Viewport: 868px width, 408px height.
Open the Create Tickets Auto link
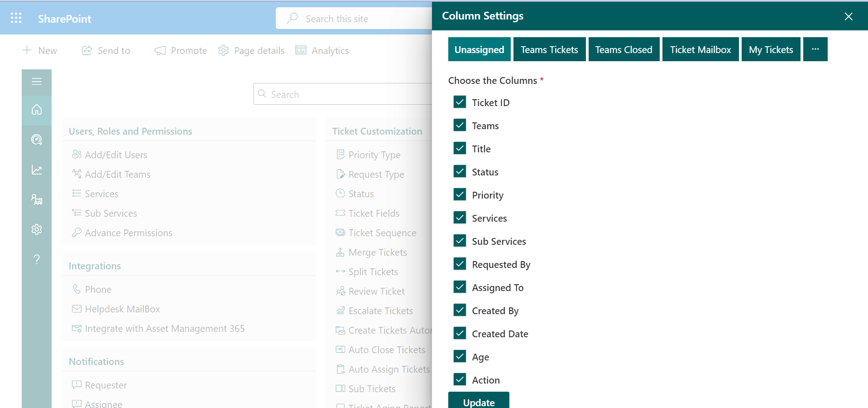(390, 330)
